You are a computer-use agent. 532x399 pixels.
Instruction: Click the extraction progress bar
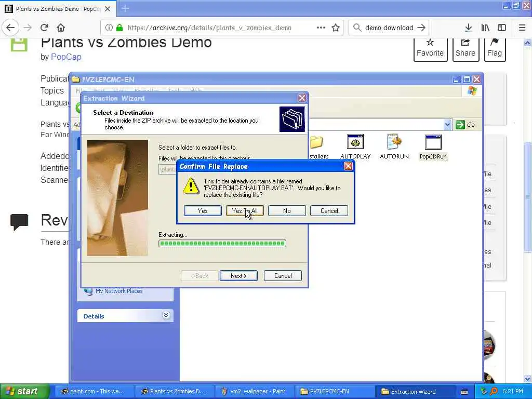point(222,243)
